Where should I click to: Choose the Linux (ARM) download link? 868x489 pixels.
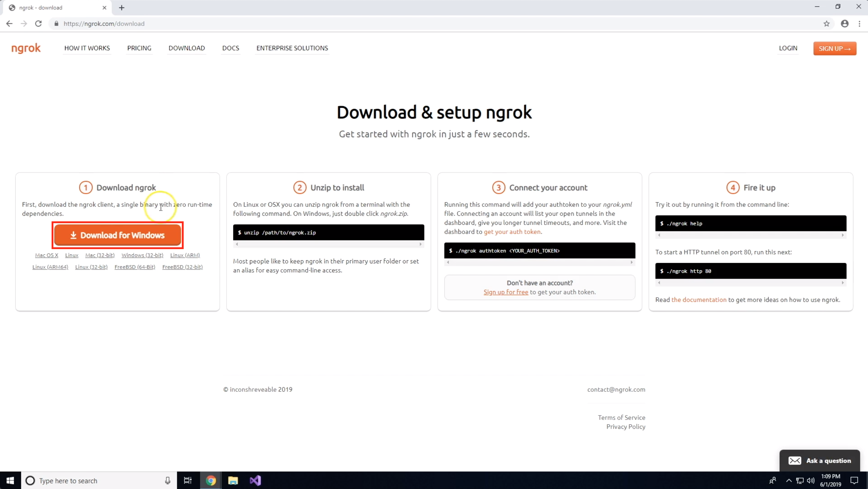185,255
